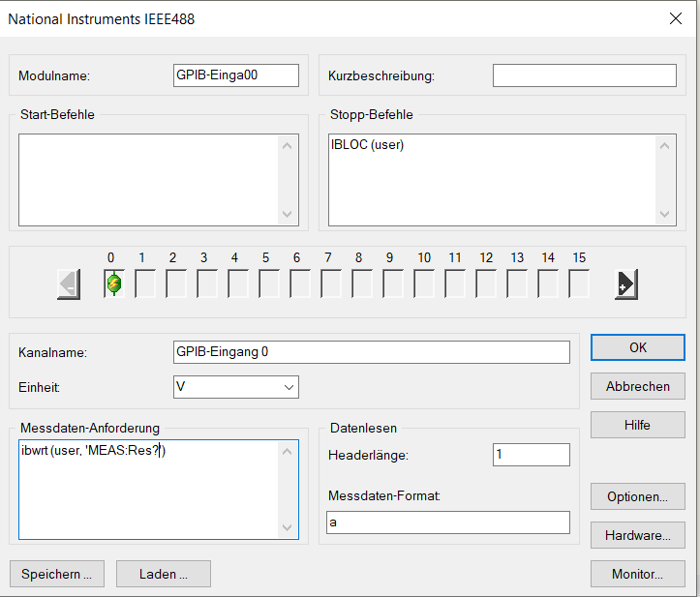Activate channel 12 box

(x=486, y=284)
